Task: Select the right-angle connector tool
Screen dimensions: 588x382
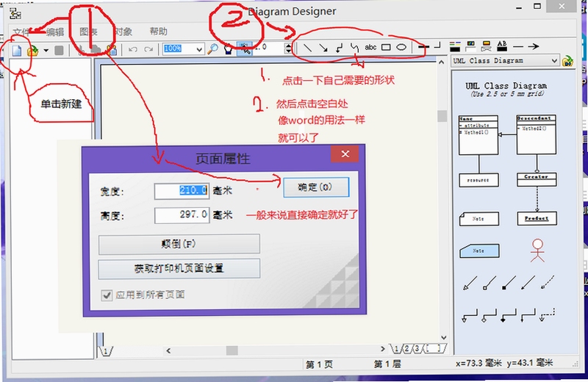Action: coord(339,48)
